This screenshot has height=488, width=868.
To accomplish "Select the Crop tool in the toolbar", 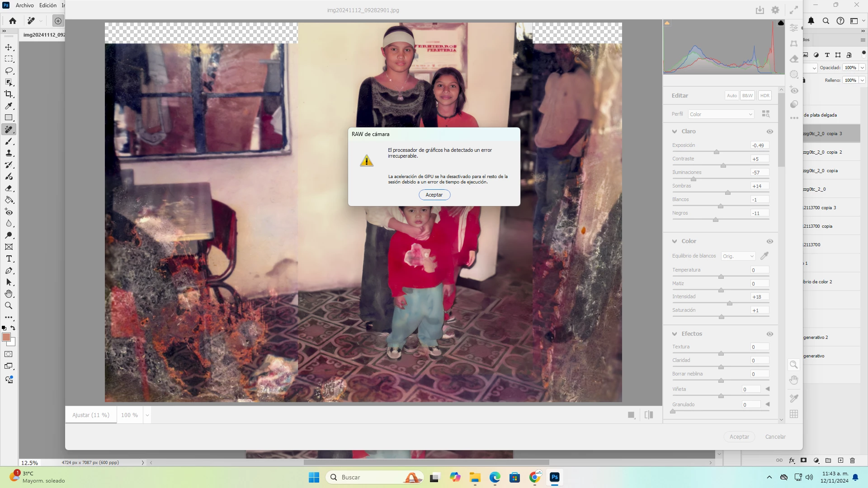I will (x=9, y=94).
